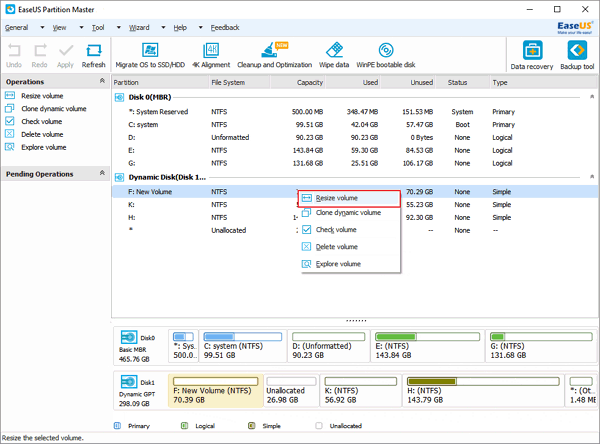Click Check volume icon in context menu
Image resolution: width=600 pixels, height=444 pixels.
[307, 230]
